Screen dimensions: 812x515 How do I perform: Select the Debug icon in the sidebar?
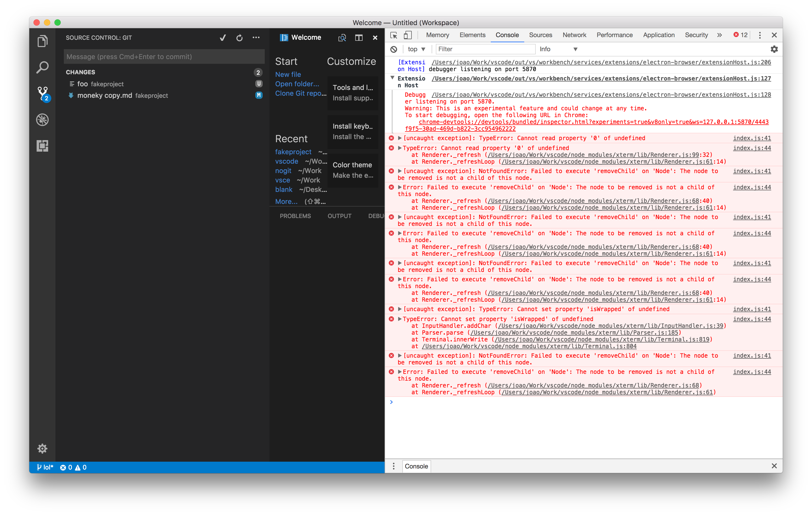click(42, 120)
